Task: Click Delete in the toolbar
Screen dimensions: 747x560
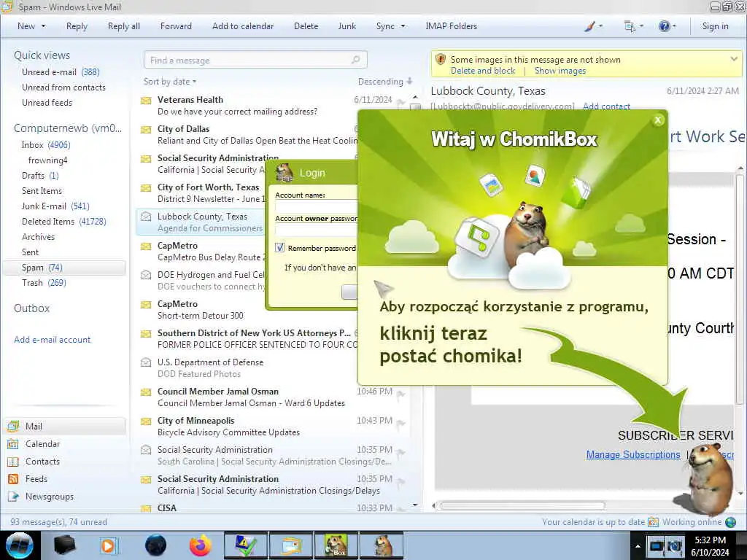Action: (306, 26)
